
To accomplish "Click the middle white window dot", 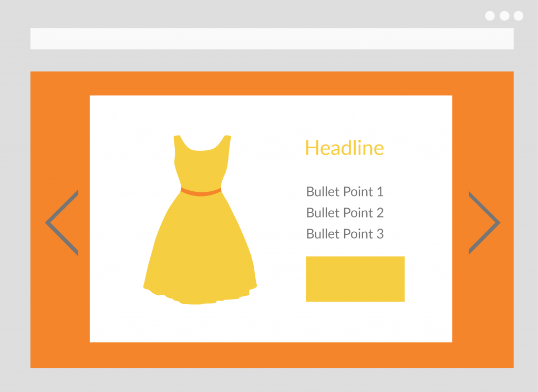I will click(504, 16).
